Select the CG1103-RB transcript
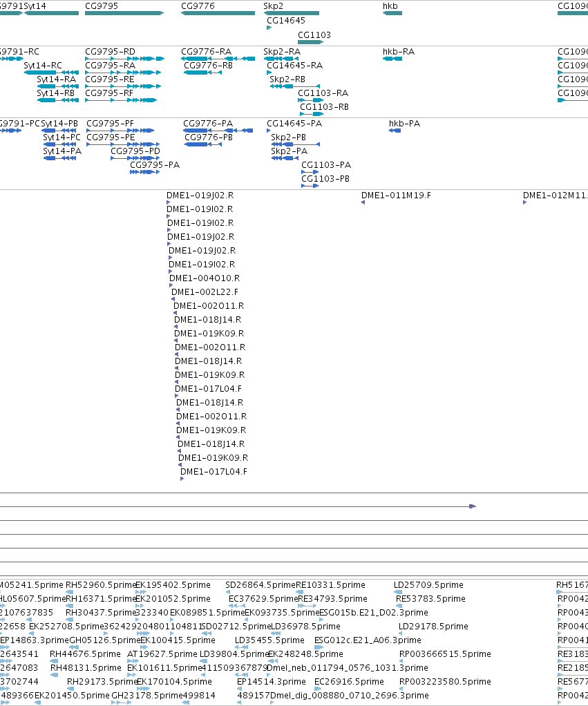Image resolution: width=588 pixels, height=706 pixels. tap(312, 114)
